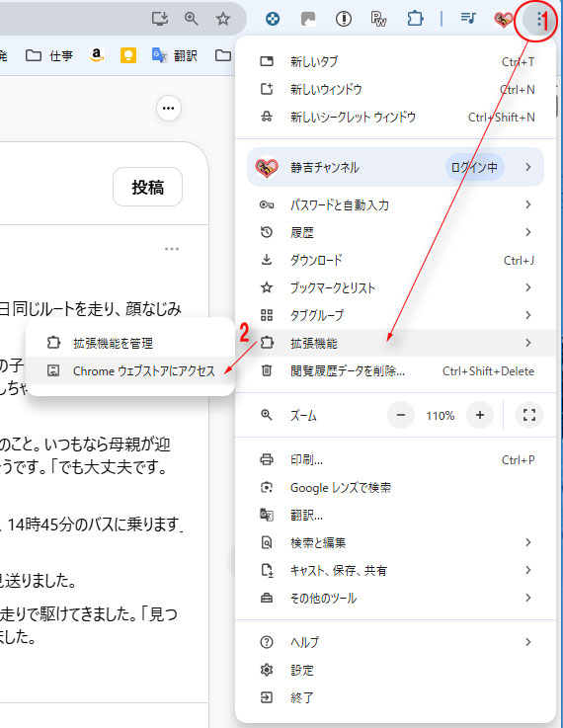
Task: Expand その他のツール submenu
Action: 395,598
